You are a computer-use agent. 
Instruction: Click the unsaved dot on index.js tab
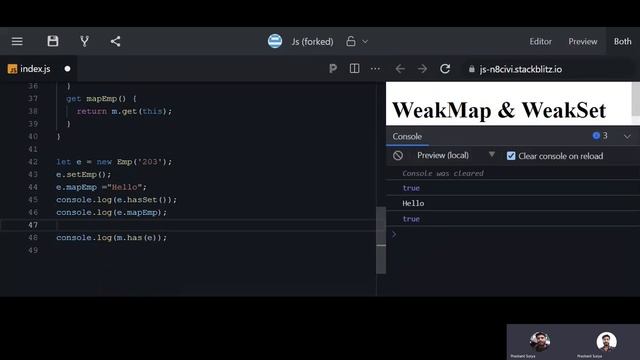(67, 69)
